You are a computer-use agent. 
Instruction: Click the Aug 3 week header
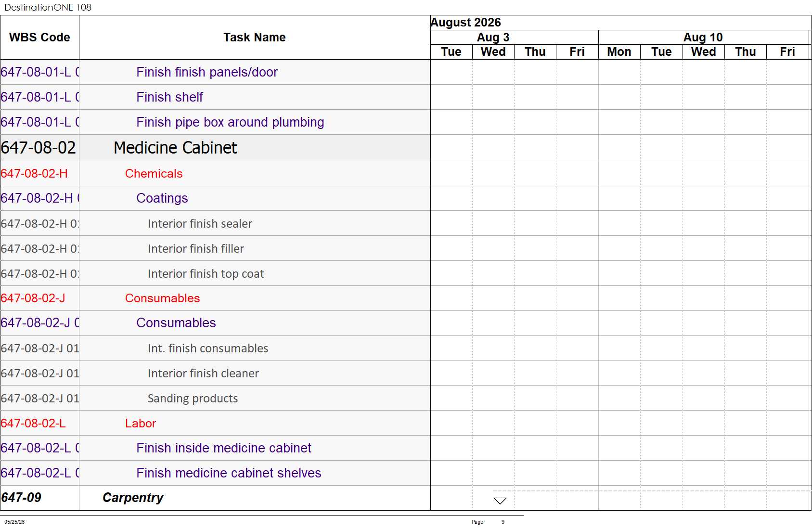(493, 38)
